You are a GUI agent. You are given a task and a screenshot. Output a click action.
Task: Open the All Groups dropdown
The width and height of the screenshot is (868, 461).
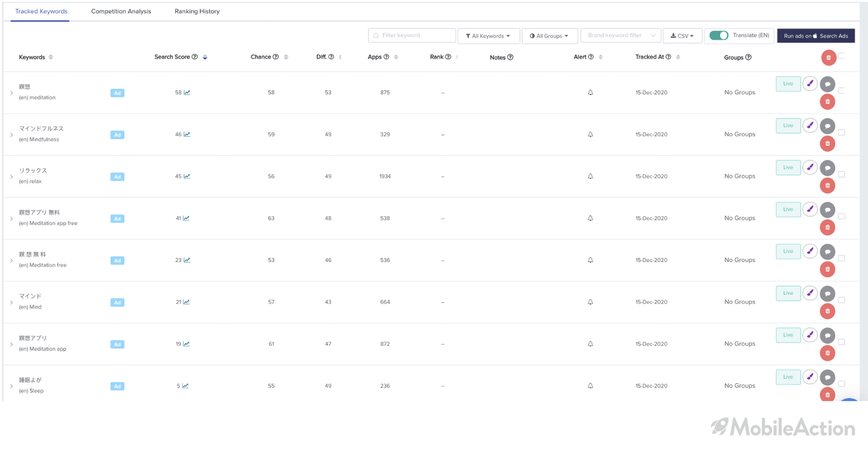pyautogui.click(x=549, y=36)
